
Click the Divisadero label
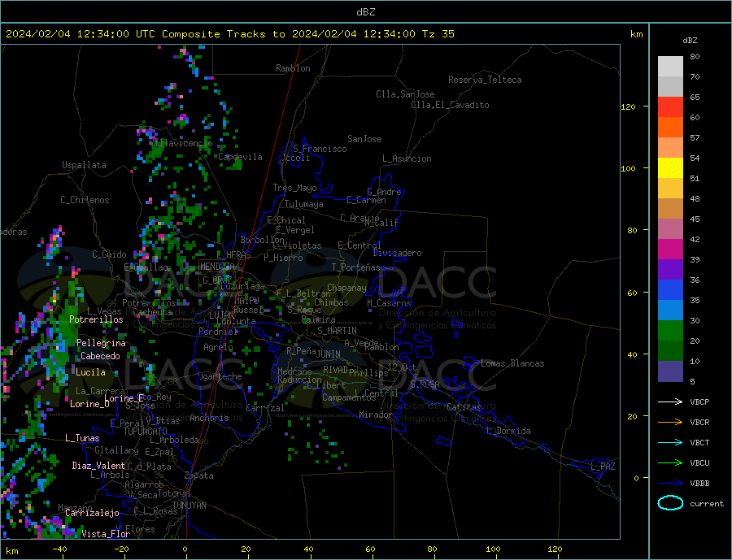point(397,253)
